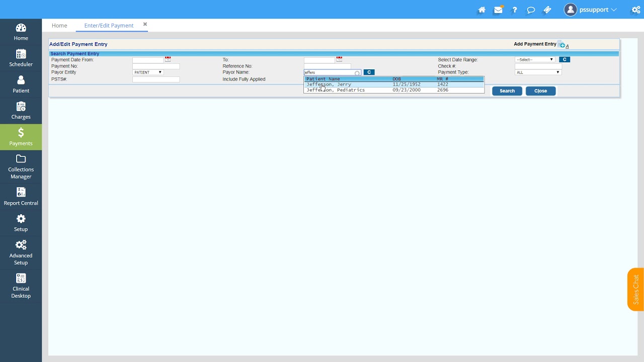Clear Payor Name with C button
Viewport: 644px width, 362px height.
pyautogui.click(x=369, y=72)
